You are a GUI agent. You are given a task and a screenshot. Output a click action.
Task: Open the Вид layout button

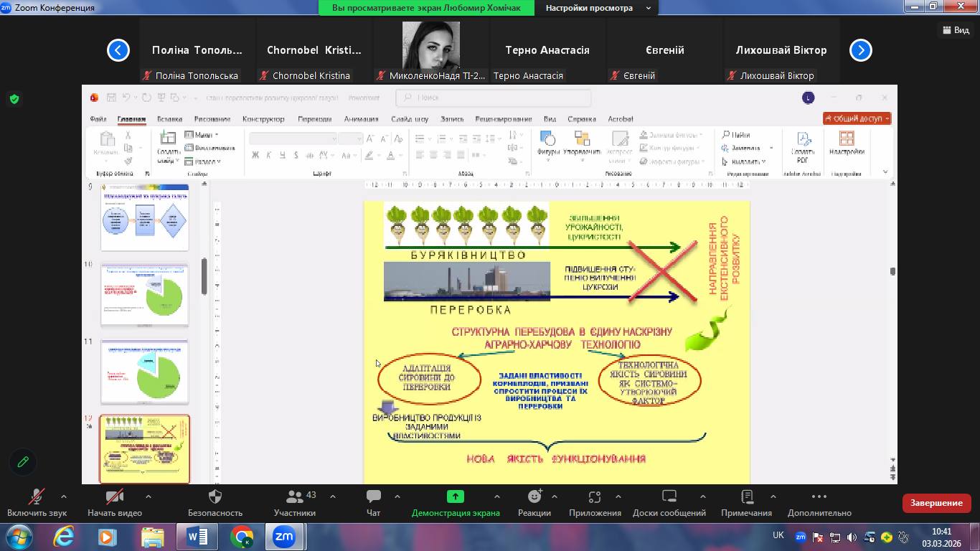(x=956, y=29)
